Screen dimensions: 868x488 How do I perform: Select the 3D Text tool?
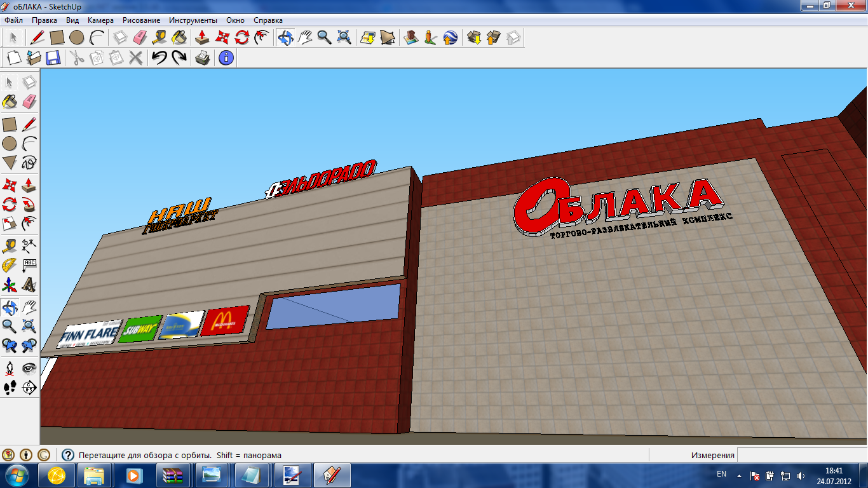pyautogui.click(x=29, y=284)
